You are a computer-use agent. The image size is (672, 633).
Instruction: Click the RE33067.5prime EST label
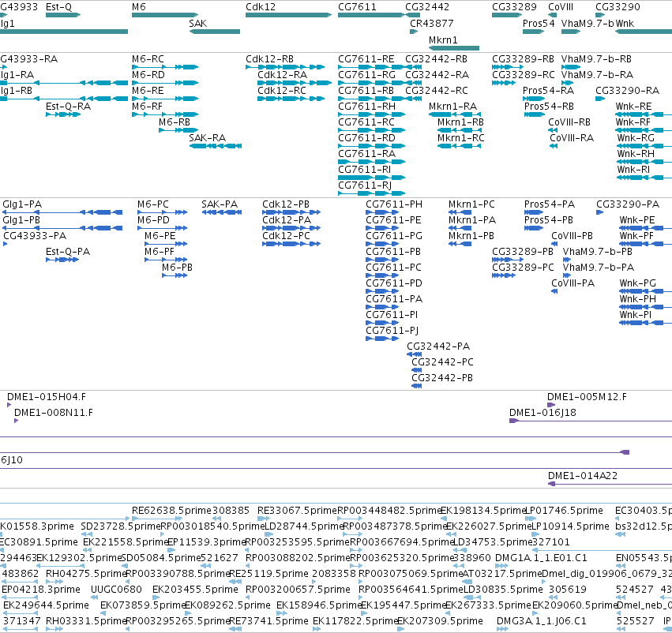(x=297, y=510)
